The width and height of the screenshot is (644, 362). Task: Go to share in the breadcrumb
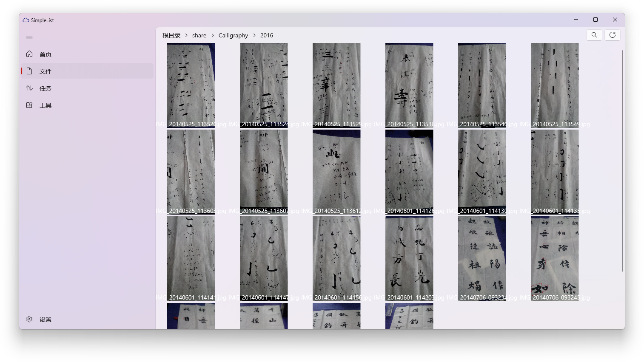pyautogui.click(x=199, y=35)
